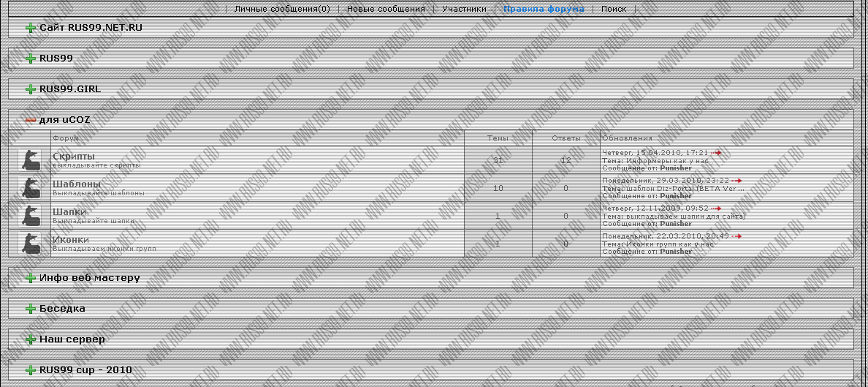Expand the Сайт RUS99.NET.RU category

coord(31,27)
